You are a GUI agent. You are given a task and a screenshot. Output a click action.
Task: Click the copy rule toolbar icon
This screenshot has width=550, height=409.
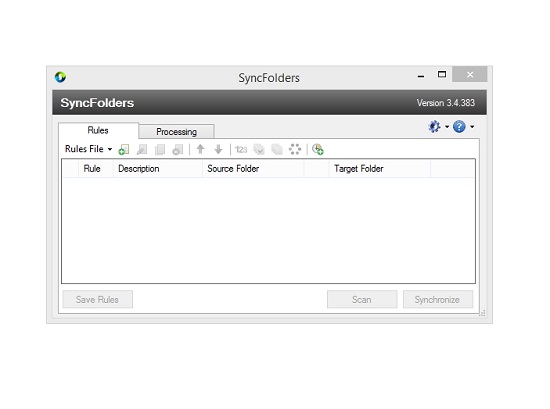coord(160,149)
